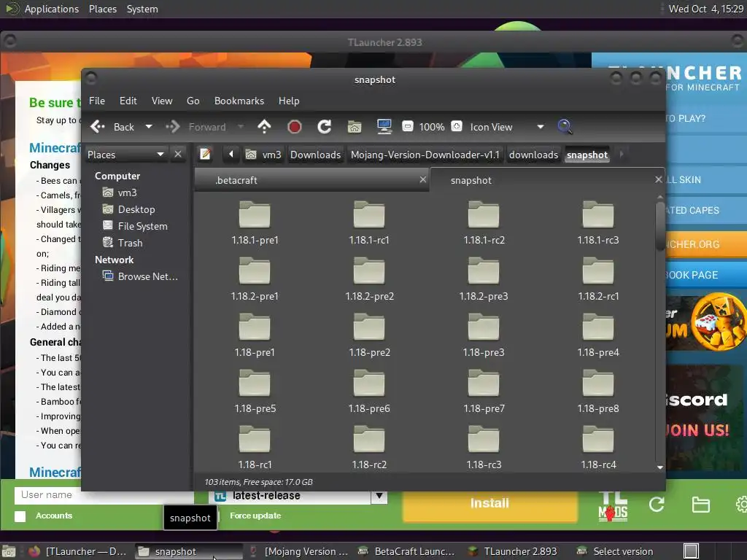Viewport: 747px width, 560px height.
Task: Click the file list vertical scrollbar handle
Action: coord(659,226)
